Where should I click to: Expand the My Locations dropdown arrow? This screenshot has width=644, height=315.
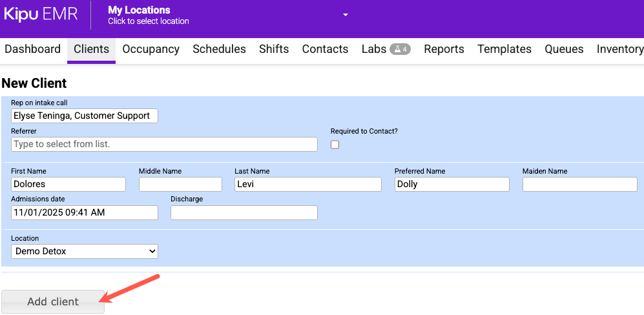346,15
